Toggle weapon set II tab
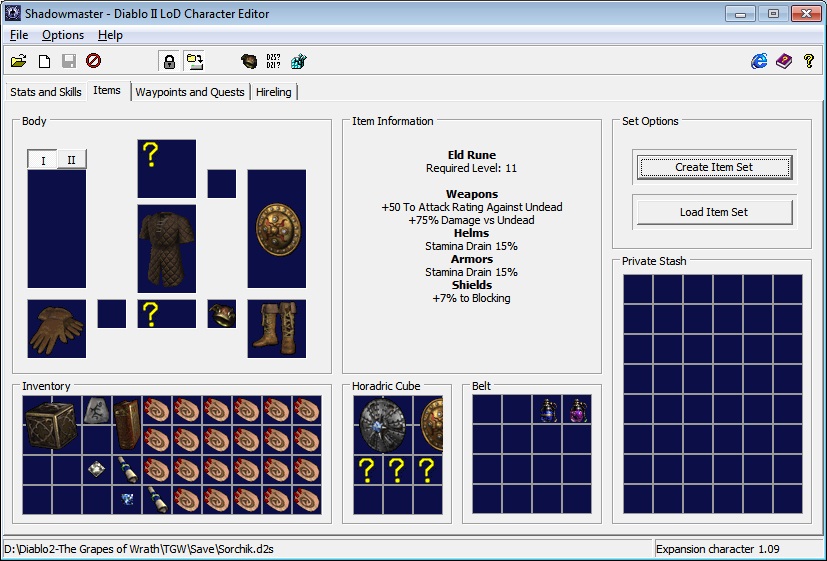Screen dimensions: 827x561 point(71,160)
